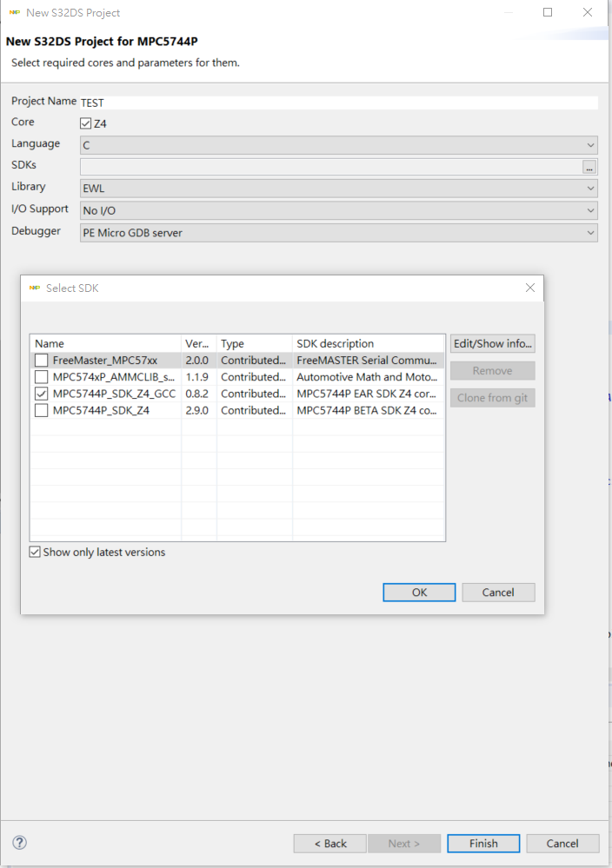Open SDKs browse ellipsis button
Viewport: 612px width, 868px height.
point(589,167)
